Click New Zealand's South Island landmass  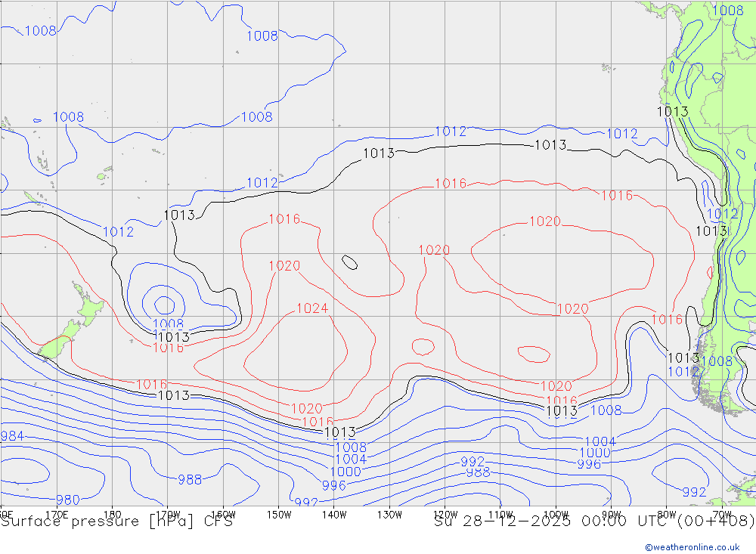click(60, 342)
